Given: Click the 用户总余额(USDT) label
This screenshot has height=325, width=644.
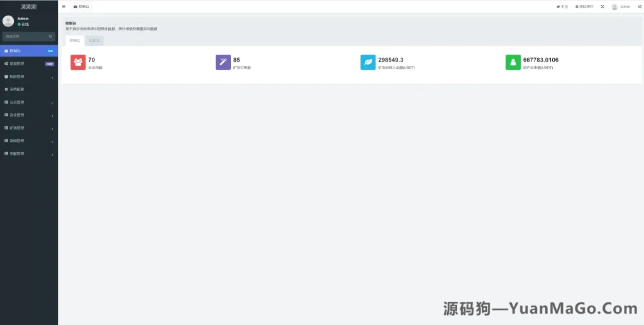Looking at the screenshot, I should click(538, 68).
